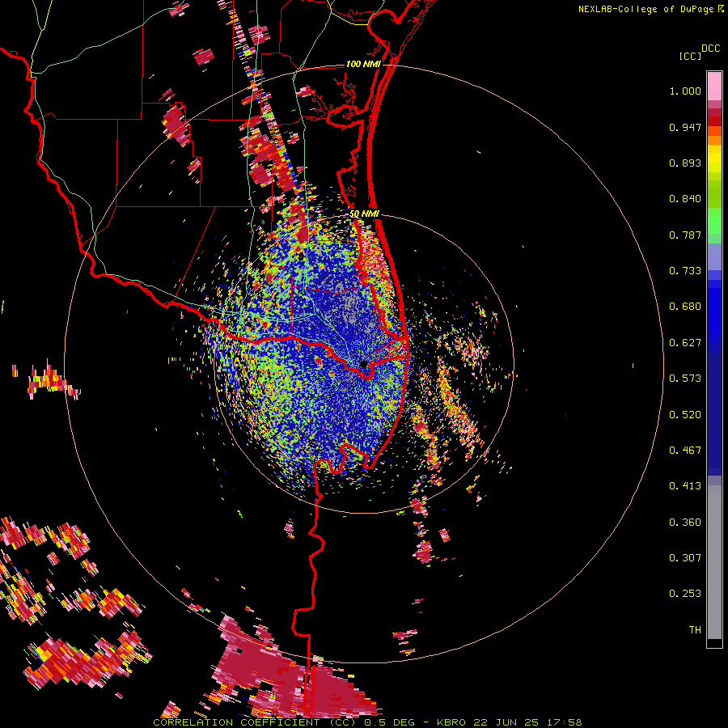
Task: Click the 0.520 legend value
Action: point(685,415)
